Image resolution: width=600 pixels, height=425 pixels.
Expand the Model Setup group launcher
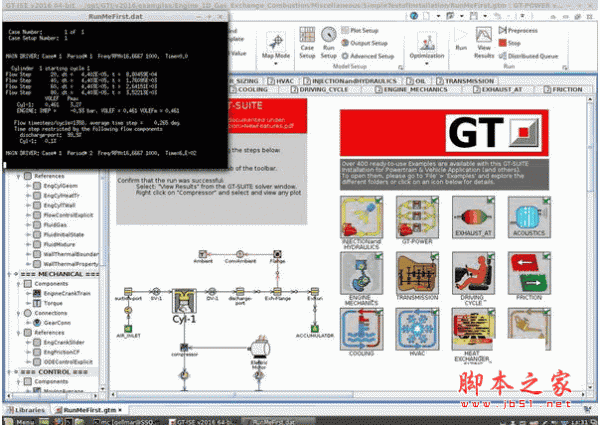point(401,68)
